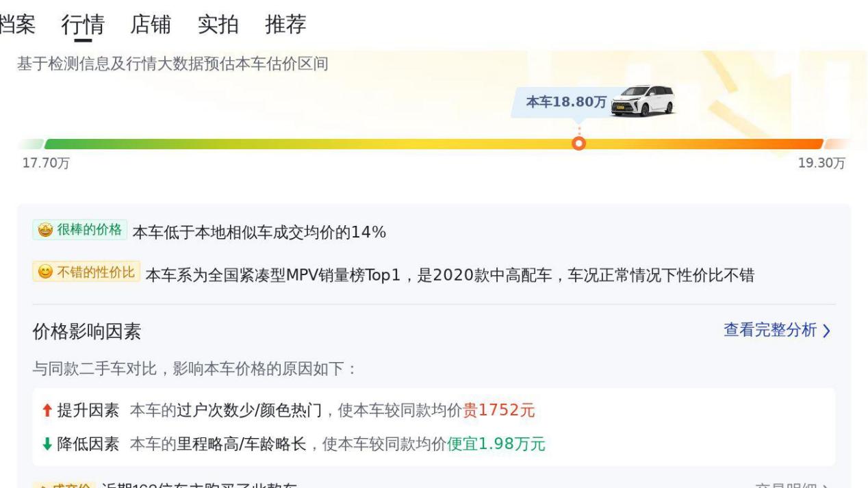Click the 价格影响因素 heading
868x488 pixels.
(x=87, y=332)
